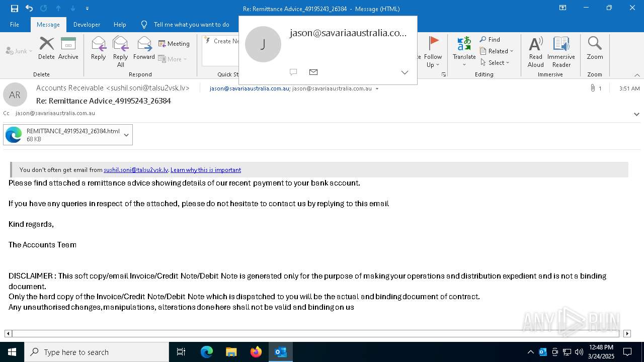The image size is (644, 362).
Task: Send email from the contact card
Action: [x=313, y=72]
